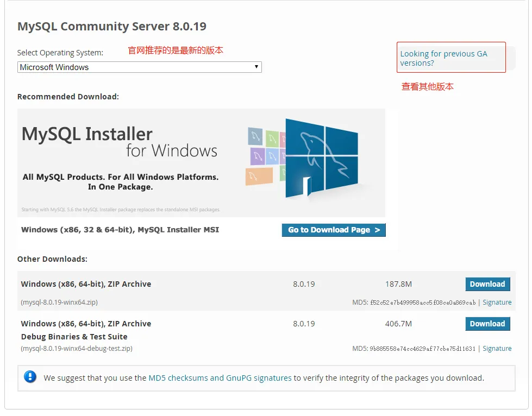Click the orange tile icon in banner
Viewport: 532px width, 416px height.
(259, 176)
